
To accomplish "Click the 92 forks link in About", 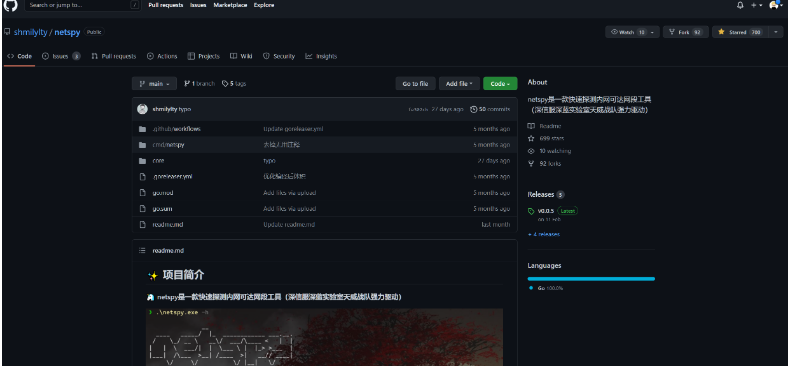I will click(x=544, y=164).
